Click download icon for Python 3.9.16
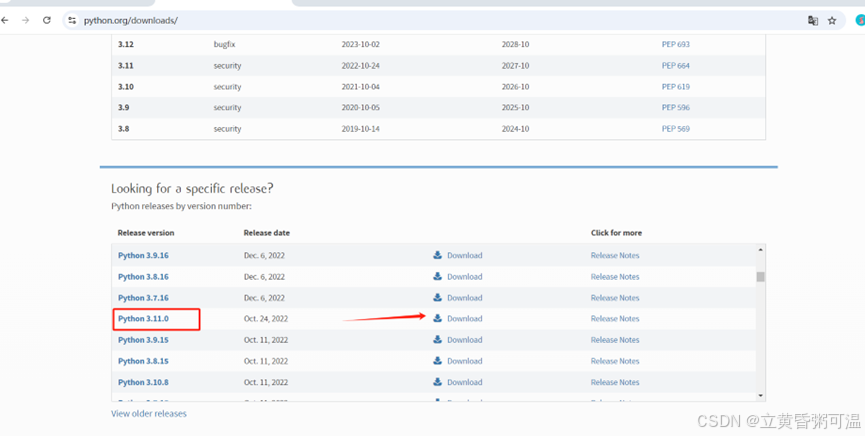The height and width of the screenshot is (436, 865). click(x=437, y=255)
